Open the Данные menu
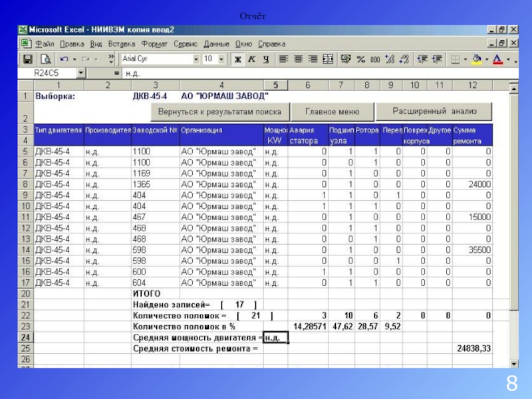 (217, 44)
